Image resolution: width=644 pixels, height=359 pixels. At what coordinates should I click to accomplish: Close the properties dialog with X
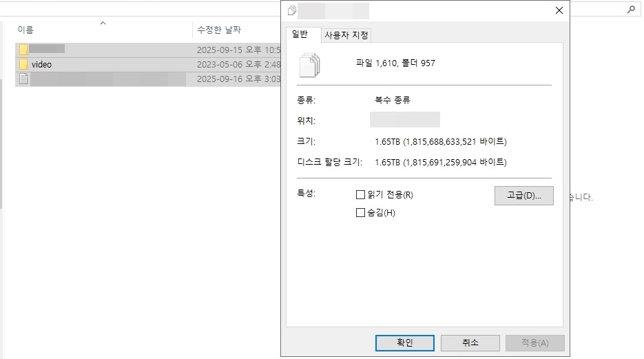pos(559,10)
